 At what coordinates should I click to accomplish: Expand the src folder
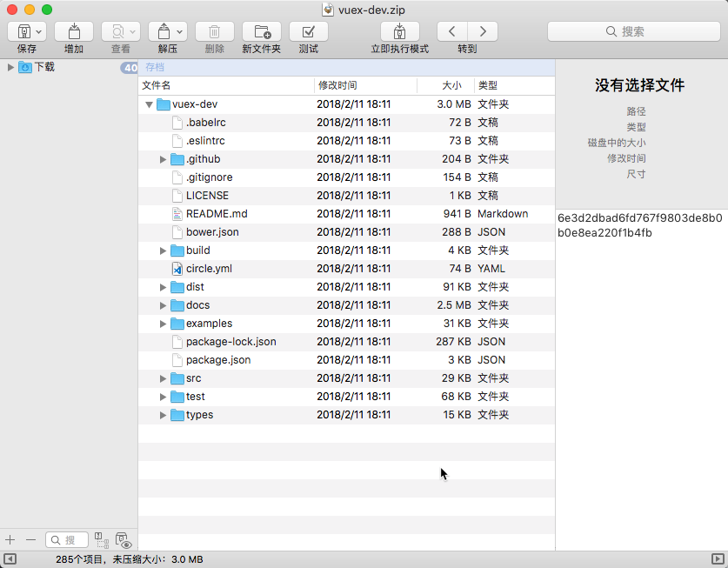163,378
